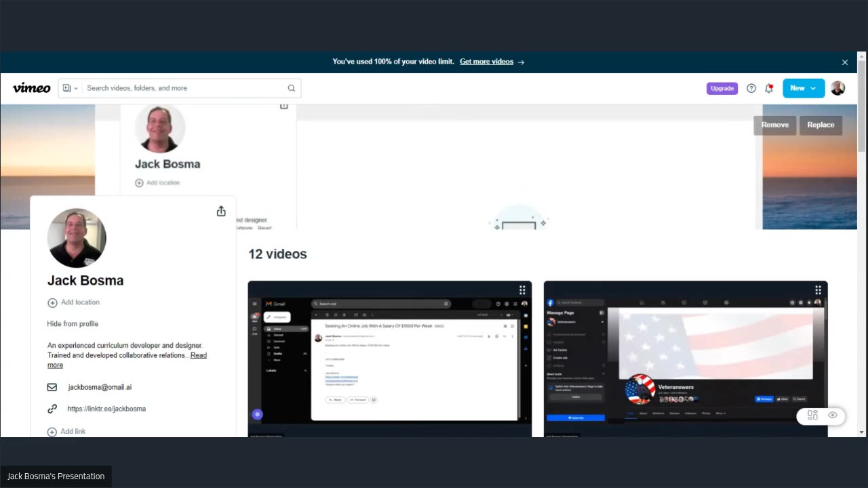Click Replace cover image button
The height and width of the screenshot is (488, 868).
click(x=821, y=125)
